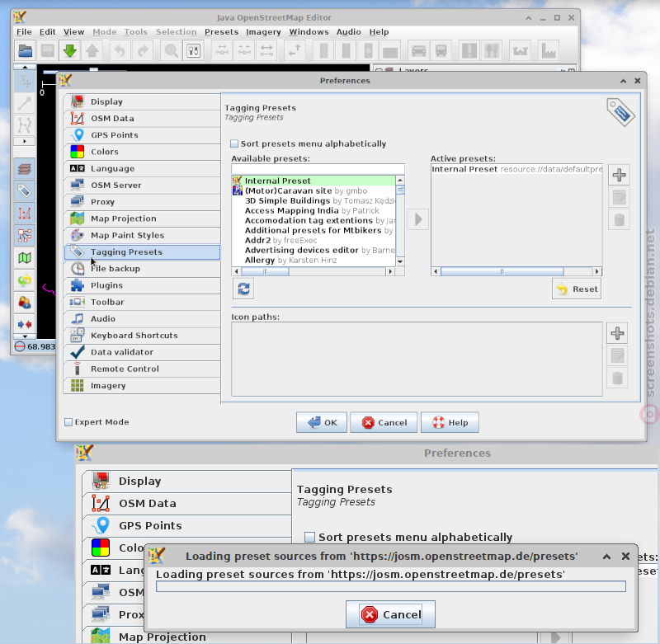
Task: Click the edit icon path button
Action: coord(617,356)
